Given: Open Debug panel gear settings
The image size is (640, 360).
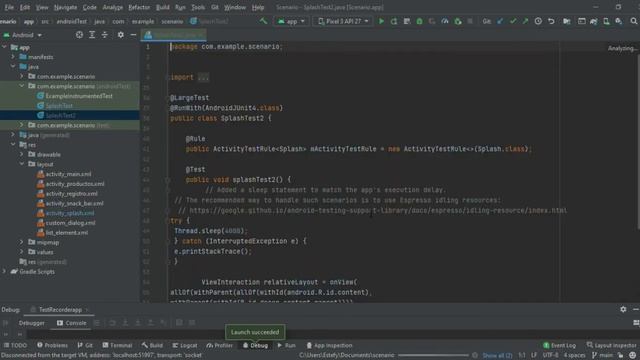Looking at the screenshot, I should (x=623, y=309).
